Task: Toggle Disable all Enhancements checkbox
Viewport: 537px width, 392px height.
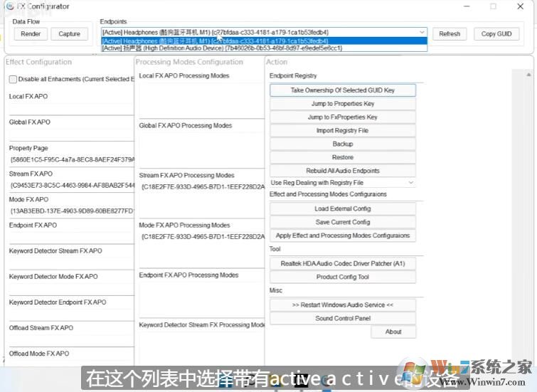Action: pos(13,79)
